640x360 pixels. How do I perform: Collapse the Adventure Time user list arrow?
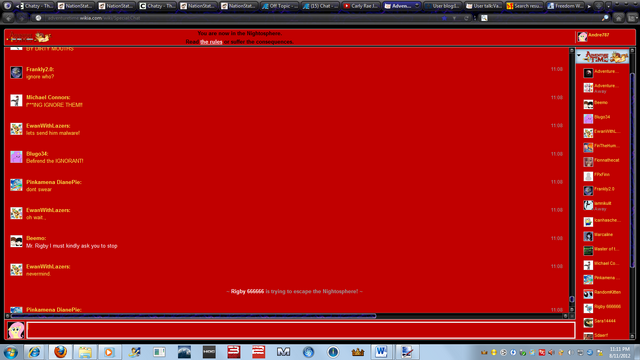(579, 56)
